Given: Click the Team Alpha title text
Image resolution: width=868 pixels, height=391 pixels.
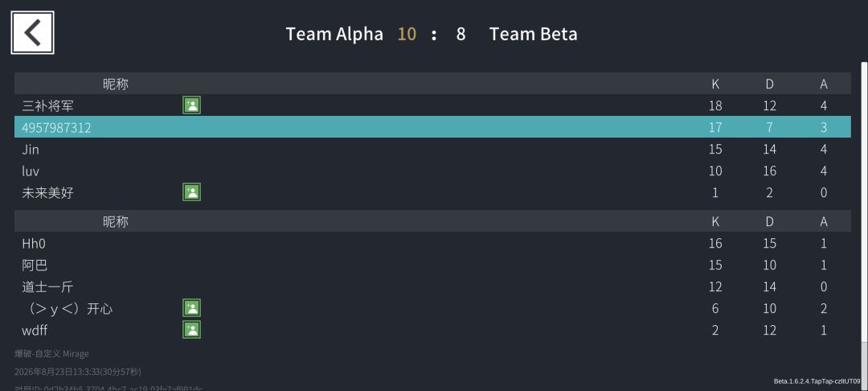Looking at the screenshot, I should pyautogui.click(x=334, y=34).
